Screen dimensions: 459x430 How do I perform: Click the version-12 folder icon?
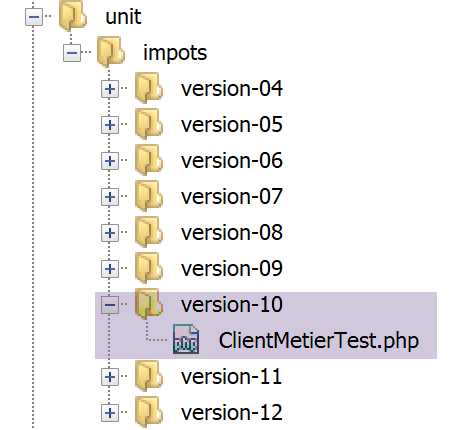[x=149, y=412]
